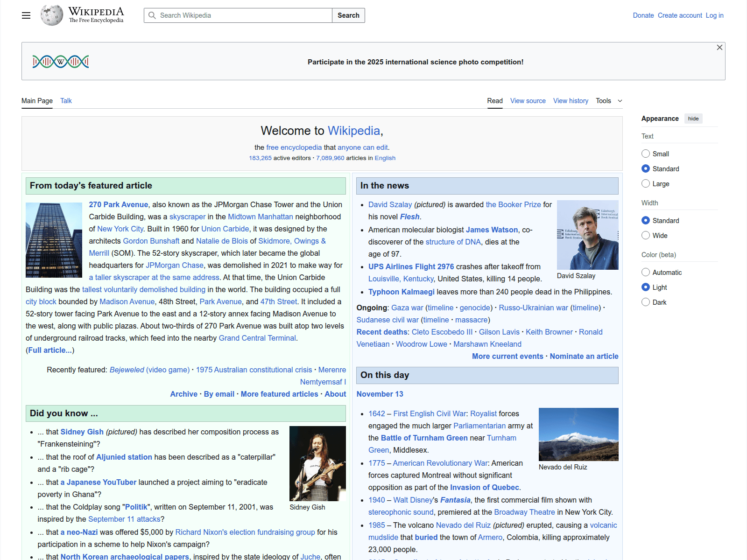This screenshot has height=560, width=747.
Task: Open the View history tab
Action: click(x=571, y=101)
